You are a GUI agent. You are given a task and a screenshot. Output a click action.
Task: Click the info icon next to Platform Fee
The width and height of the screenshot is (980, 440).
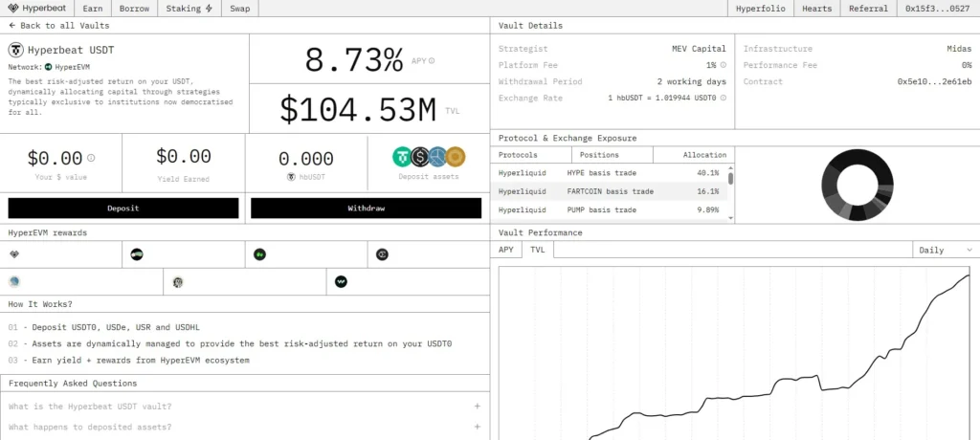(724, 65)
